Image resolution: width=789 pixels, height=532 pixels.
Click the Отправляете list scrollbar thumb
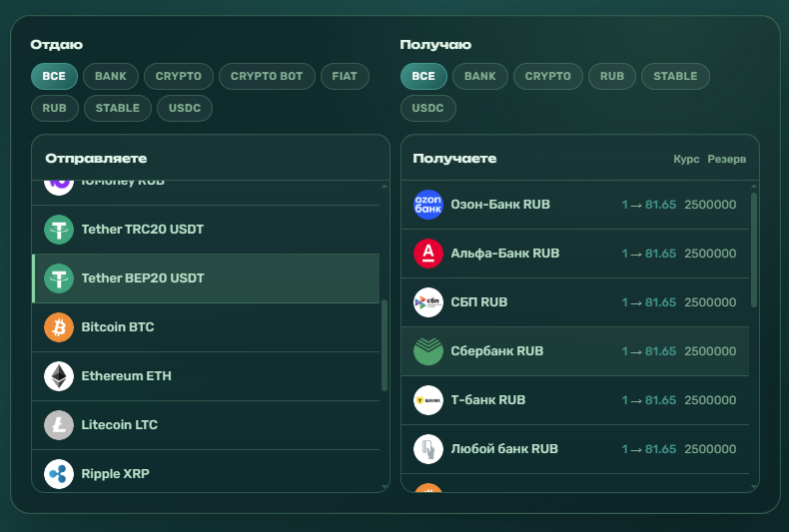point(385,345)
